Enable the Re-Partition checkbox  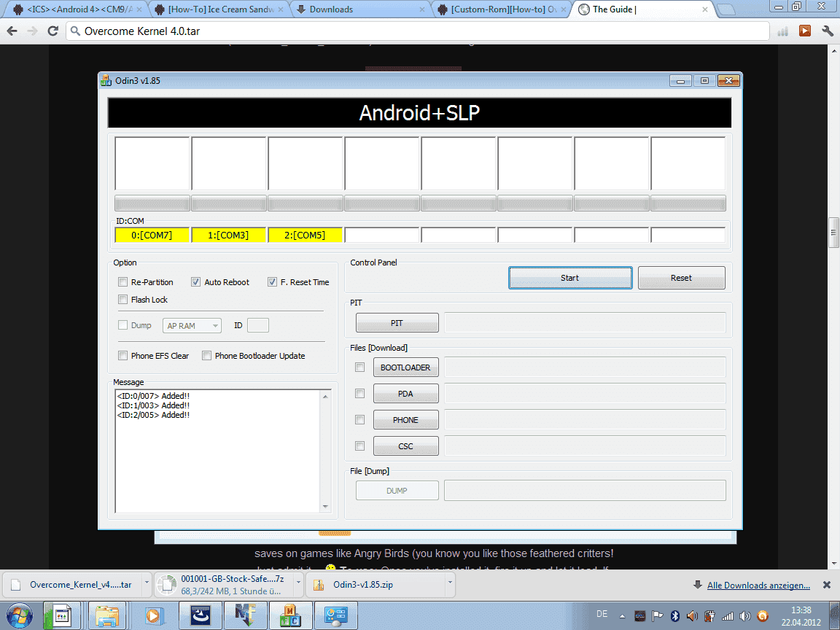122,281
